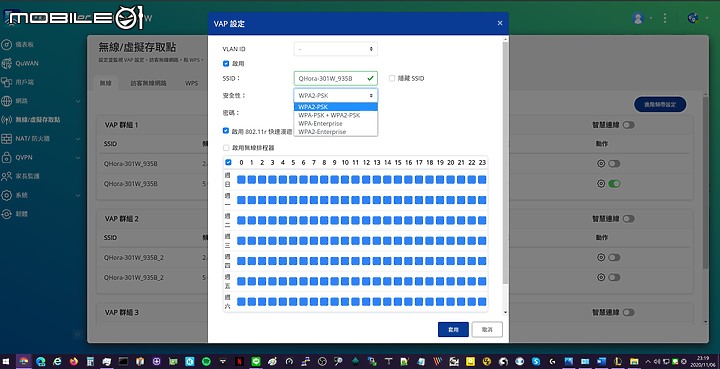Open the Windows Start menu
The width and height of the screenshot is (720, 369).
[6, 362]
